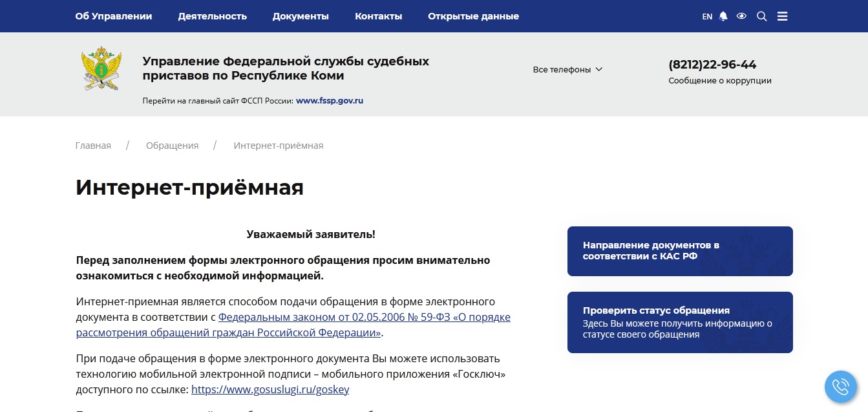Viewport: 868px width, 412px height.
Task: Navigate to Обращения breadcrumb
Action: [x=172, y=146]
